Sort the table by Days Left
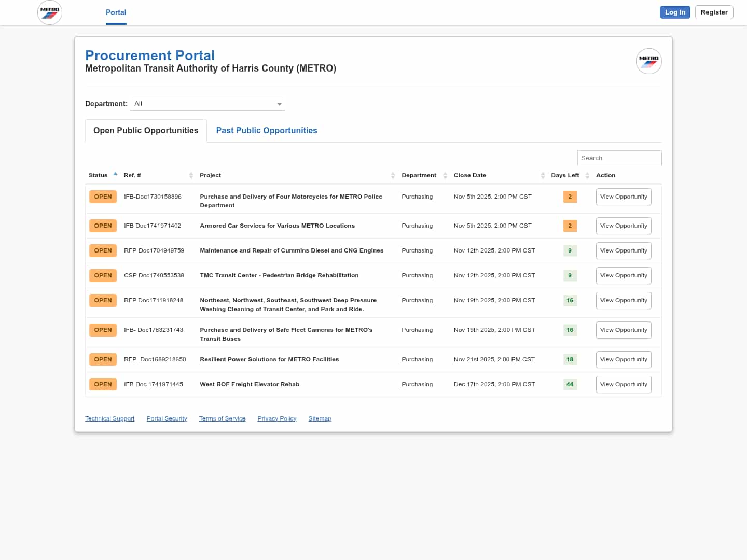 (565, 175)
